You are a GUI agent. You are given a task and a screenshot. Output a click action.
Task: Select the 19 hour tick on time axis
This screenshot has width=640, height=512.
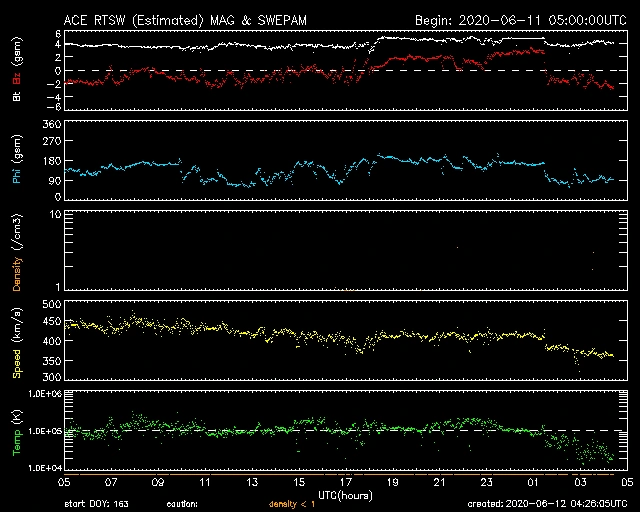393,481
